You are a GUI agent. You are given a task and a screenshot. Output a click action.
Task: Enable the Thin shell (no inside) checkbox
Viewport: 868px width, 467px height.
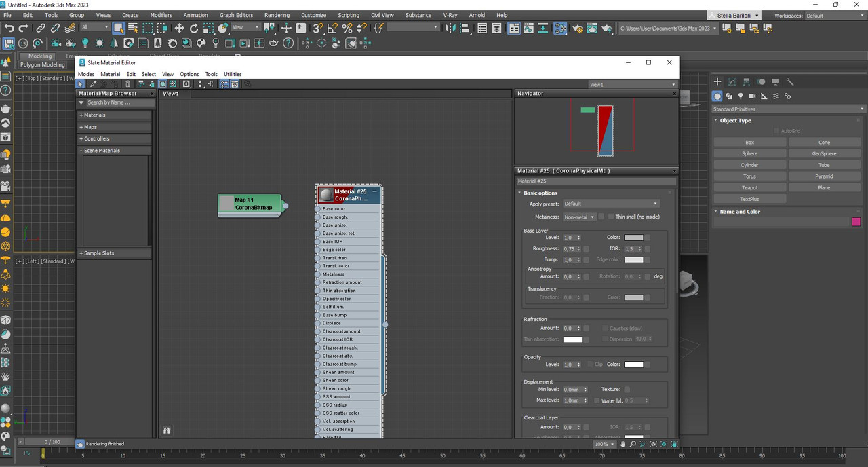pyautogui.click(x=610, y=217)
